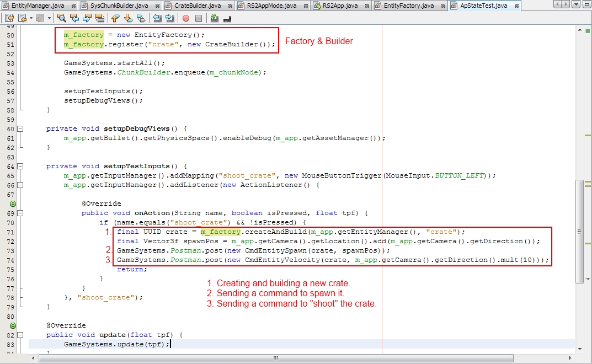
Task: Collapse the onAction method fold
Action: 20,213
